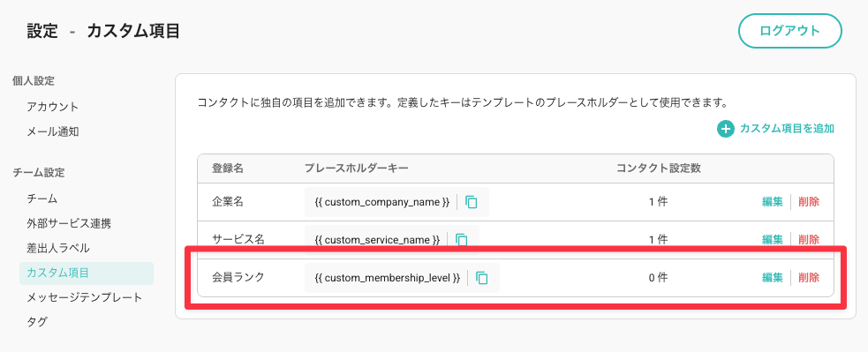The width and height of the screenshot is (868, 352).
Task: Click the ログアウト button
Action: click(790, 31)
